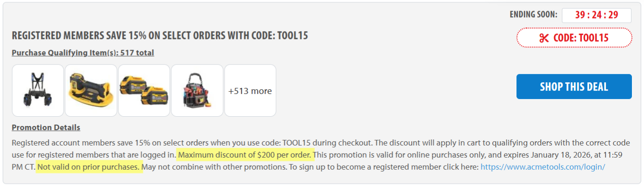This screenshot has width=644, height=192.
Task: Click the Promotion Details heading
Action: (46, 127)
